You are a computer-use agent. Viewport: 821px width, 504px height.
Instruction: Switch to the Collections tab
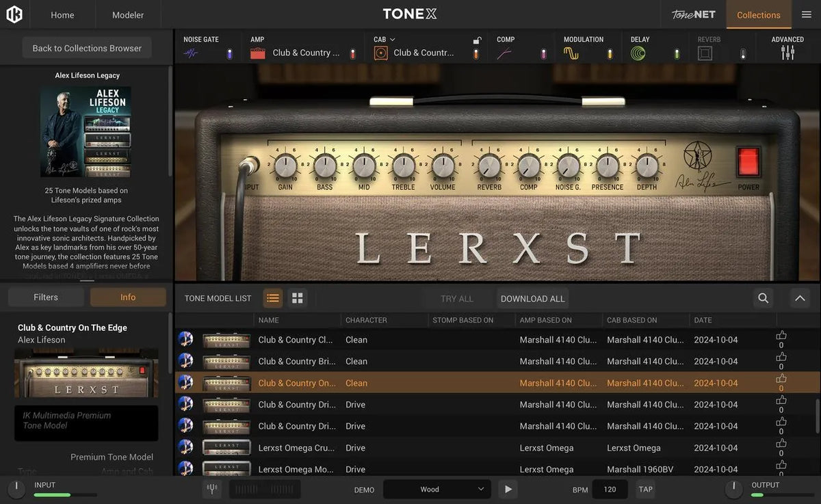[x=758, y=14]
